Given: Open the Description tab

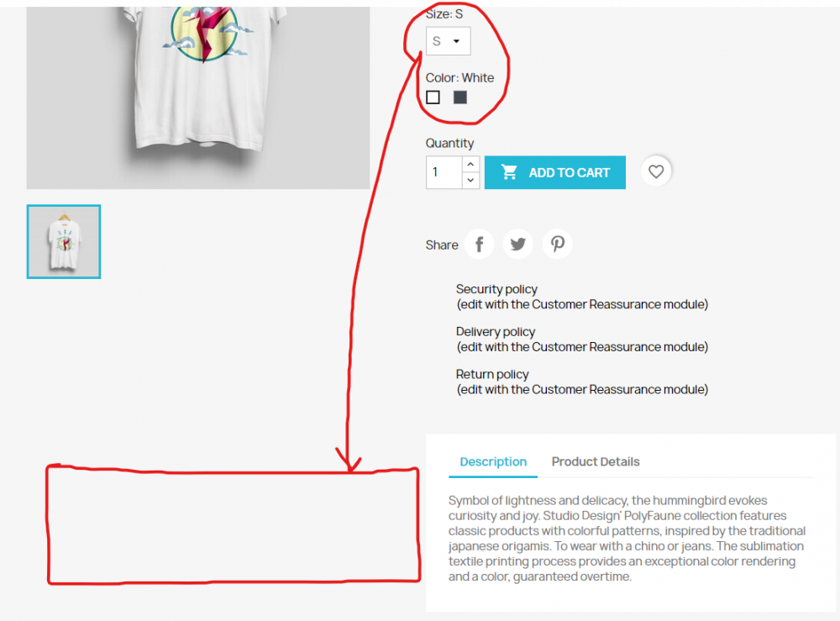Looking at the screenshot, I should pyautogui.click(x=493, y=461).
